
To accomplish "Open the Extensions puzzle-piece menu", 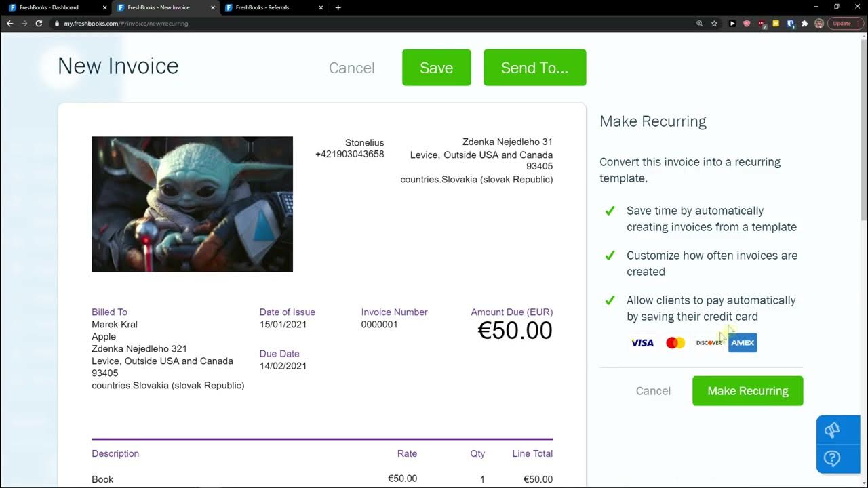I will coord(805,23).
